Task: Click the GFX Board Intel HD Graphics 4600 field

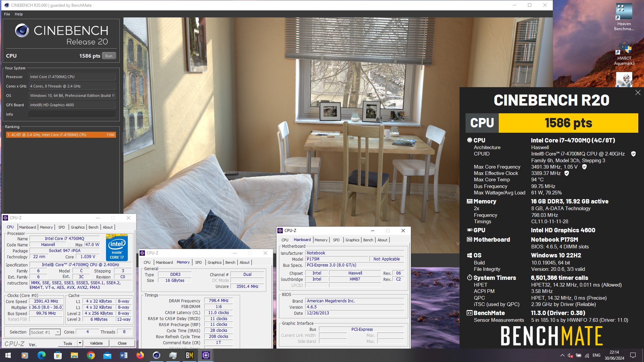Action: (x=72, y=105)
